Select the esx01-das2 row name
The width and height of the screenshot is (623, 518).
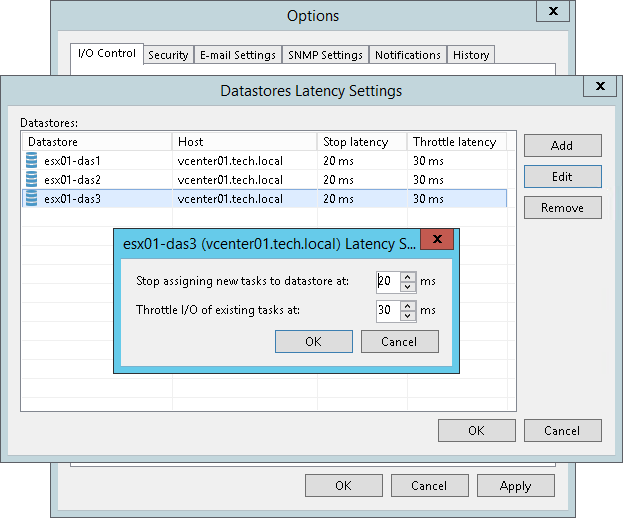(x=72, y=180)
